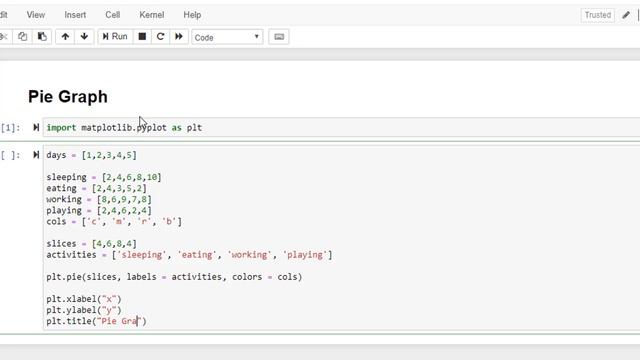Click the plt.ylabel("y") line
640x360 pixels.
[x=84, y=310]
